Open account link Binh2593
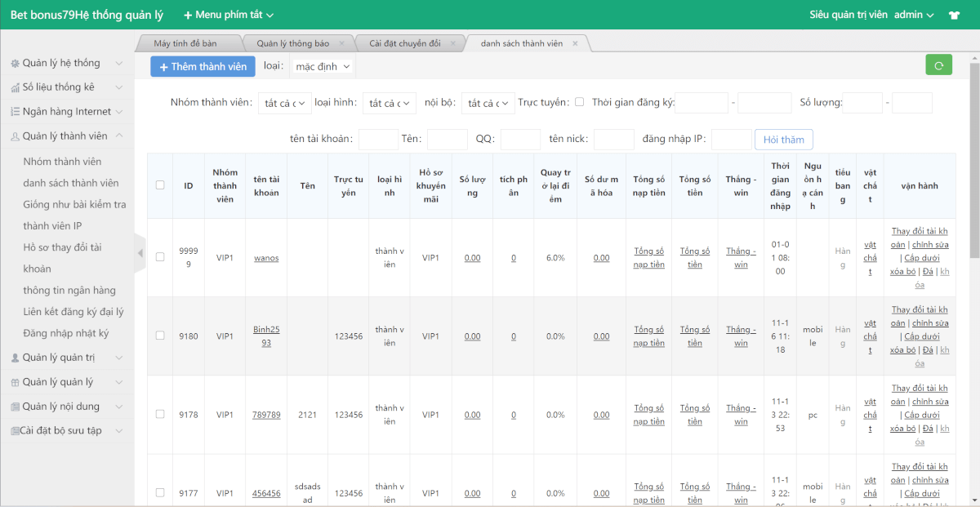 click(x=266, y=336)
